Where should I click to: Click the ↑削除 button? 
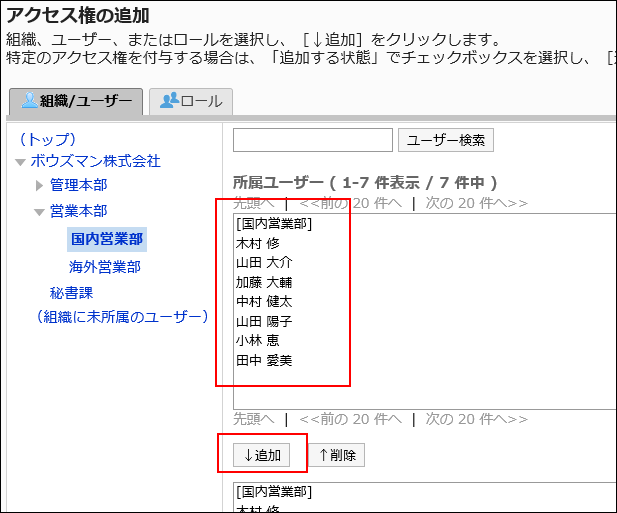(337, 455)
